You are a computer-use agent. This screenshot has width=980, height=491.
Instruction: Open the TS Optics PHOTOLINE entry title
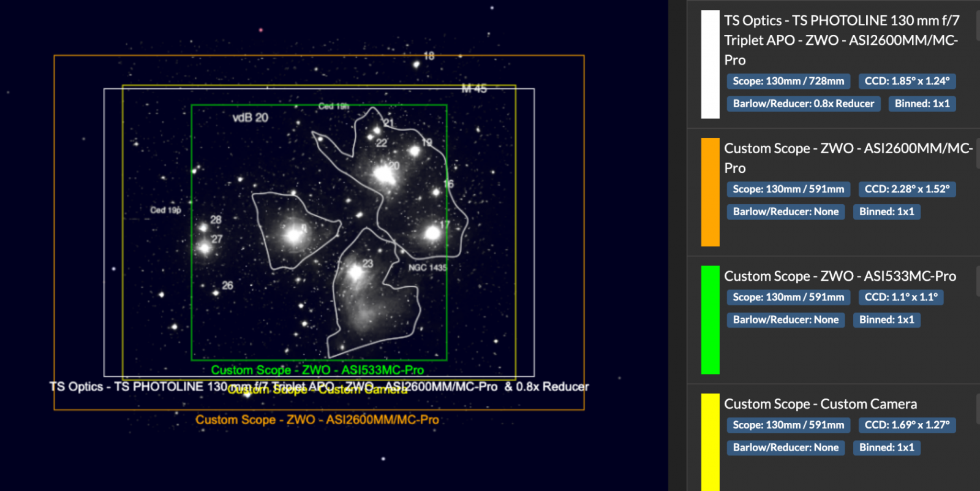[x=841, y=40]
